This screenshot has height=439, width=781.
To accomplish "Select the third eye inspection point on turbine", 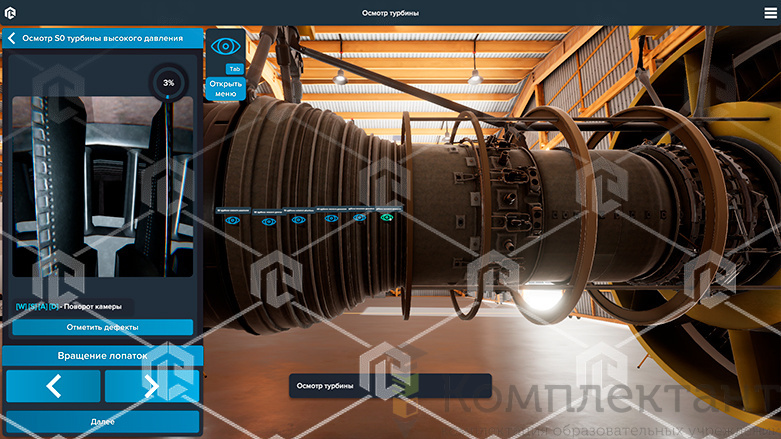I will (298, 220).
